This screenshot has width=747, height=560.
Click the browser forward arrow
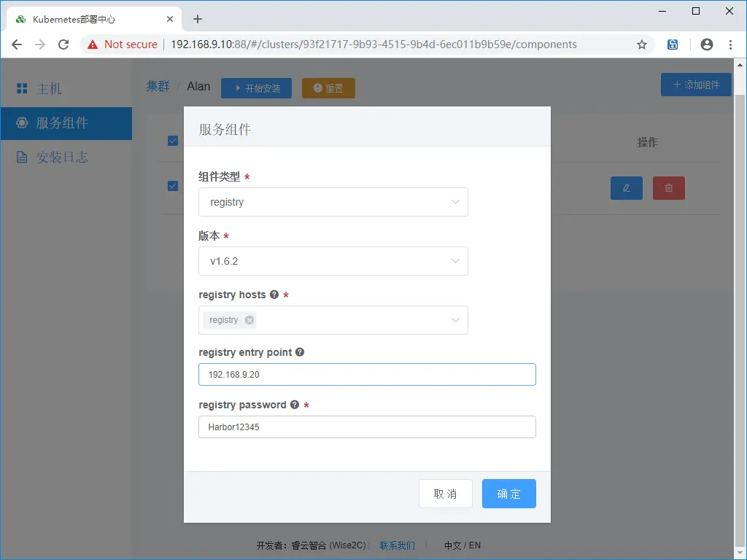[x=40, y=44]
